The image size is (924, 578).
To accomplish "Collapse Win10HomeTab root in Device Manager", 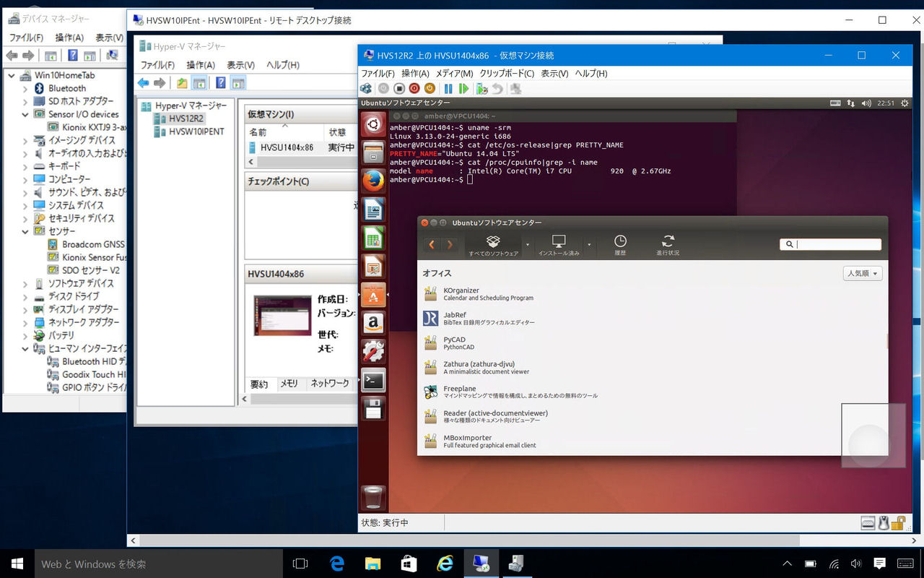I will [x=12, y=75].
